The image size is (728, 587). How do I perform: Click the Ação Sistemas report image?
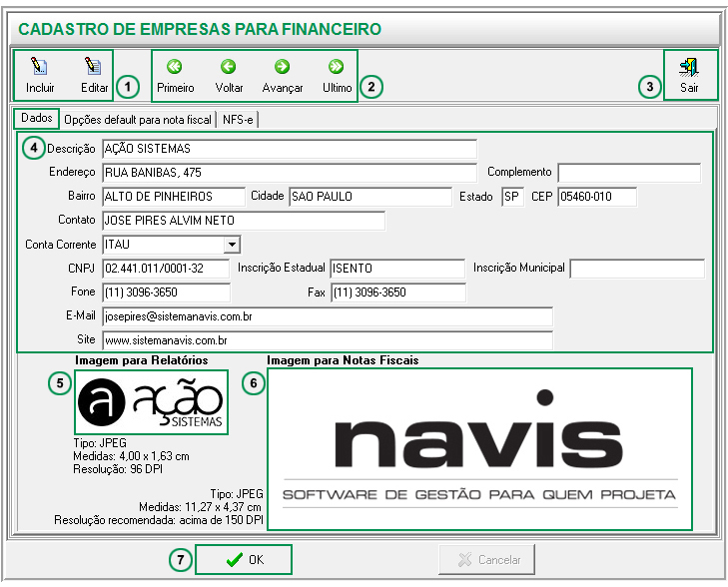(x=152, y=402)
